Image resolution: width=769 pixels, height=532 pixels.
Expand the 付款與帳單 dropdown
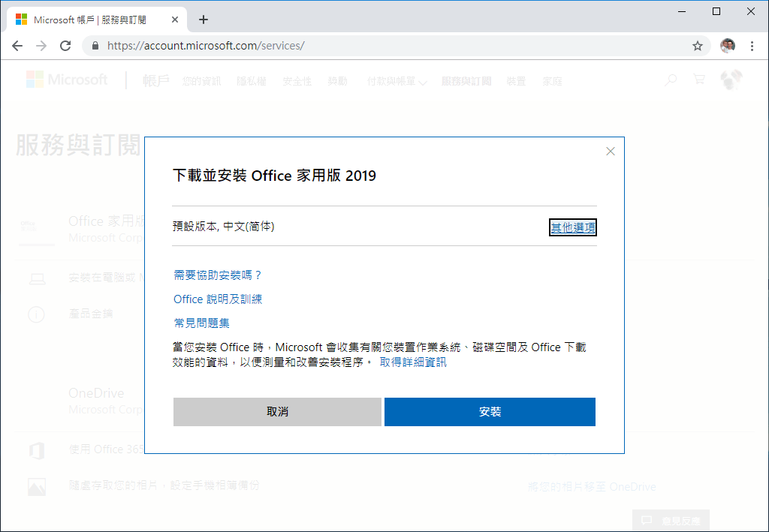(x=397, y=80)
